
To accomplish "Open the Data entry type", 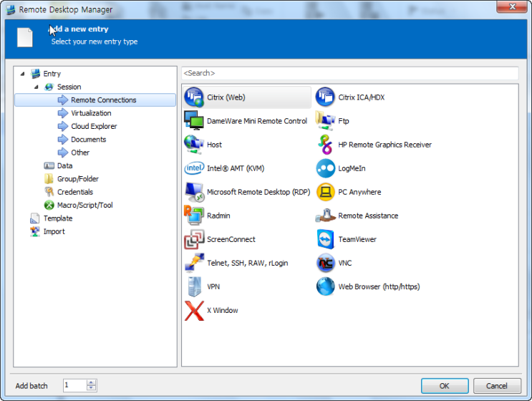I will pos(64,165).
